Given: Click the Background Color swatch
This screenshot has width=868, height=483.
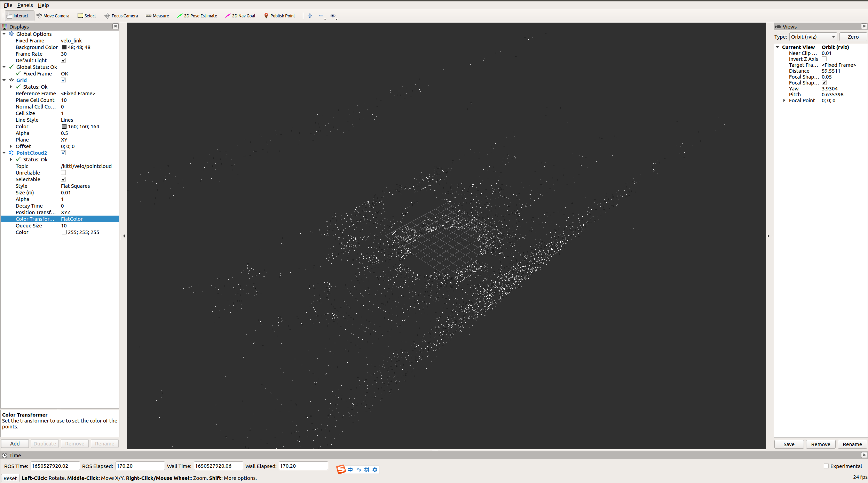Looking at the screenshot, I should pos(64,47).
